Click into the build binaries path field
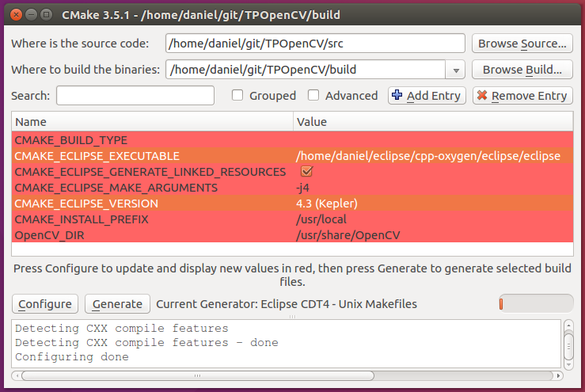Image resolution: width=585 pixels, height=392 pixels. (x=306, y=70)
